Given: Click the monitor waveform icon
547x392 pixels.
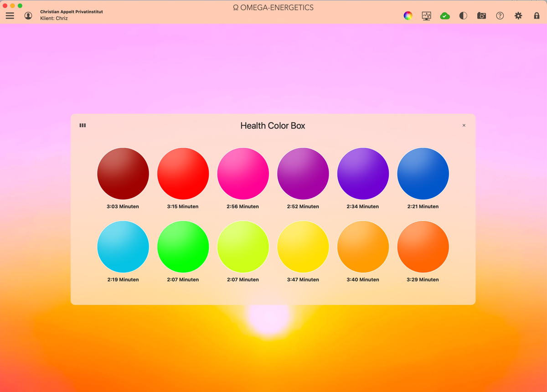Looking at the screenshot, I should [x=426, y=15].
